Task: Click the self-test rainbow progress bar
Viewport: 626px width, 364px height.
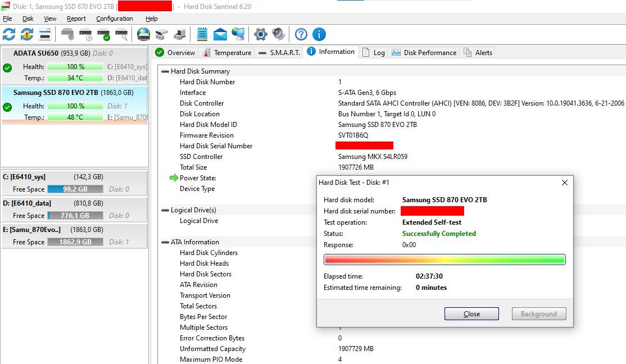Action: (x=444, y=260)
